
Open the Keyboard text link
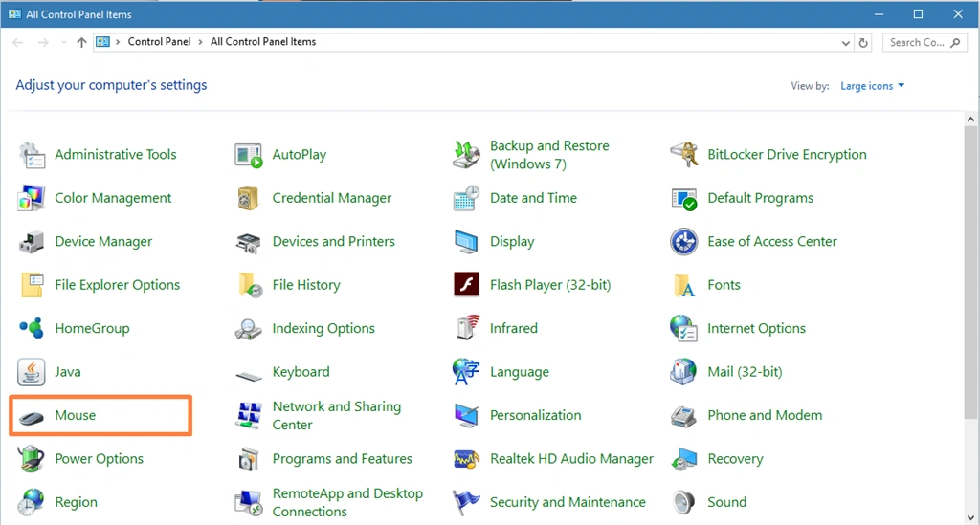tap(301, 372)
